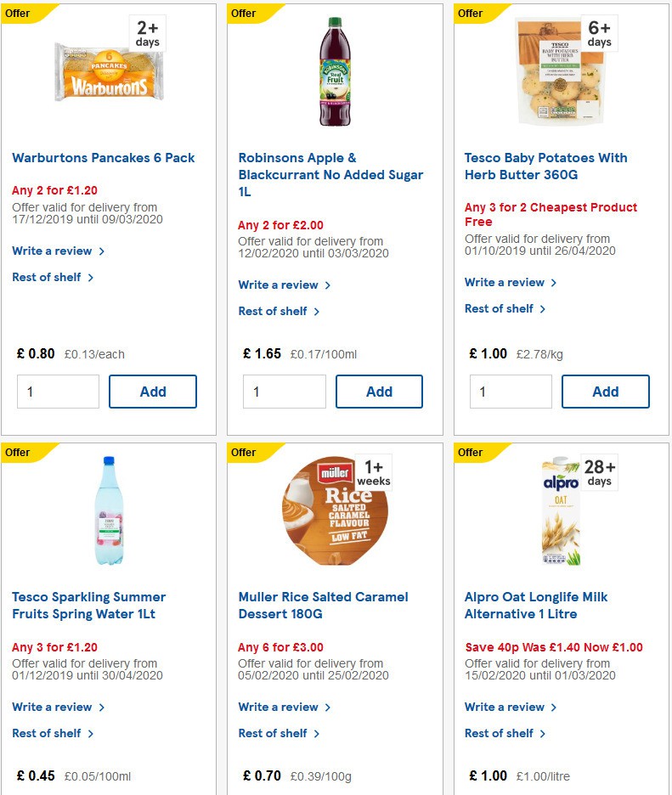Click the quantity box for Baby Potatoes

coord(511,392)
